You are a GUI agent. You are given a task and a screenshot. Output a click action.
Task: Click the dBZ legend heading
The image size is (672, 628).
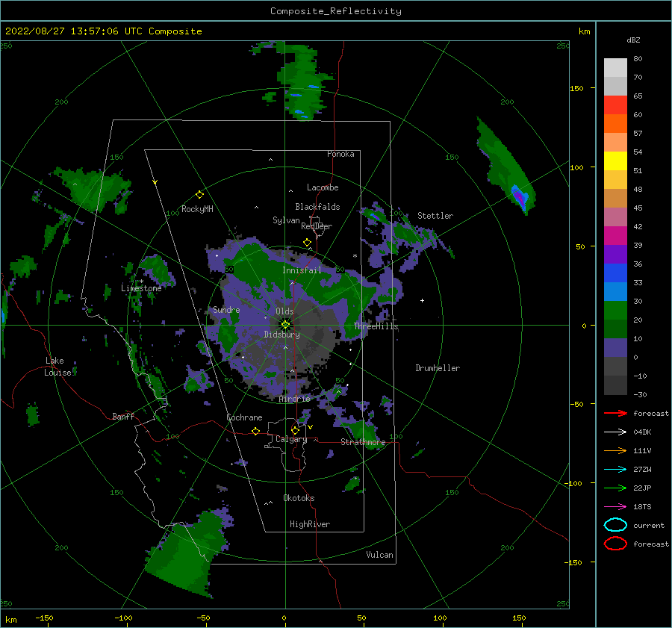coord(633,40)
